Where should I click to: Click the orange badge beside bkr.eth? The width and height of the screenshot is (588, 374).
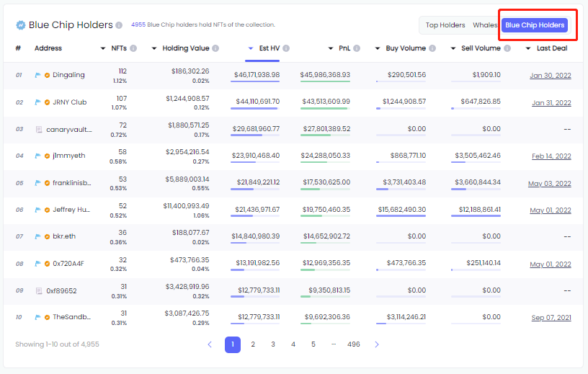47,236
